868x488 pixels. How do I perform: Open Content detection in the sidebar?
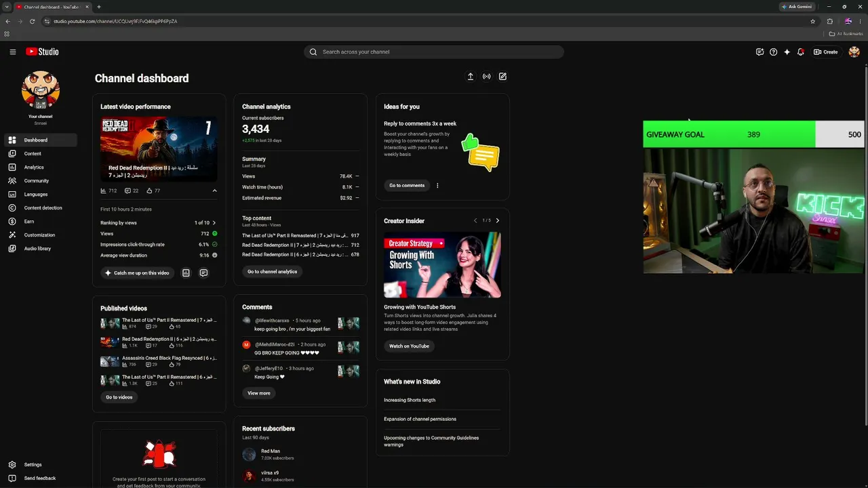(x=41, y=208)
